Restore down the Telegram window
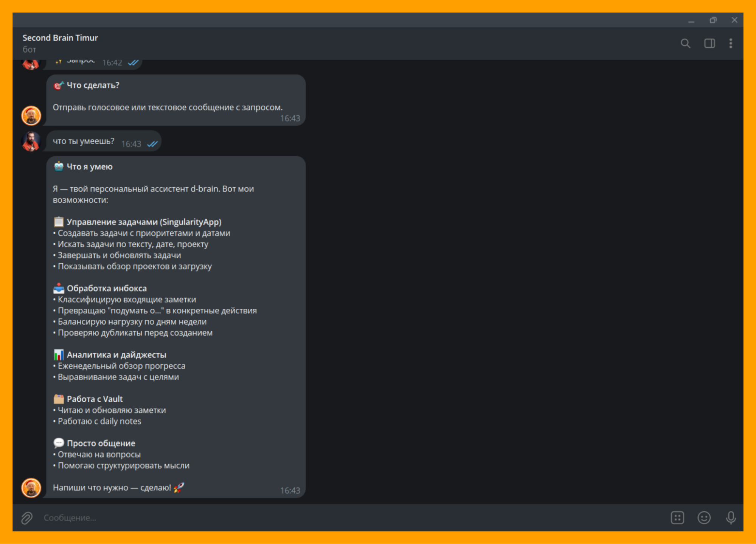 [x=713, y=20]
